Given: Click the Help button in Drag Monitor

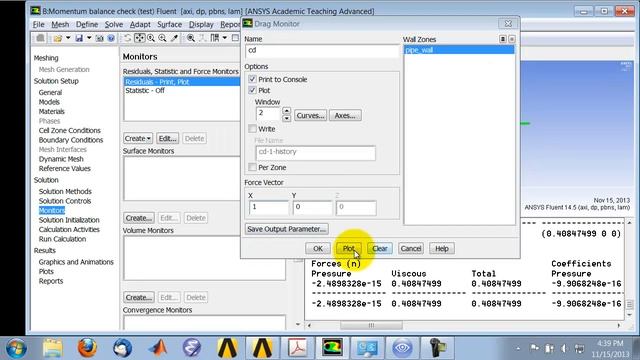Looking at the screenshot, I should click(442, 248).
